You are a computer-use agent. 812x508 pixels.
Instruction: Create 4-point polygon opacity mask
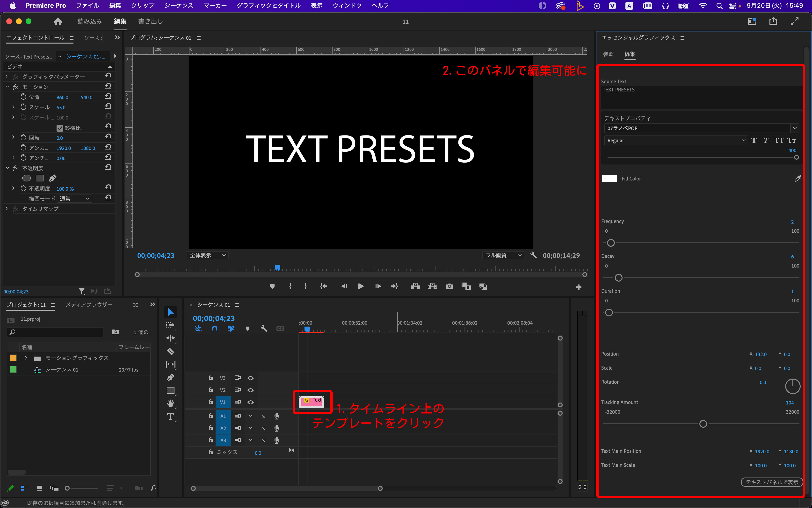(x=40, y=178)
